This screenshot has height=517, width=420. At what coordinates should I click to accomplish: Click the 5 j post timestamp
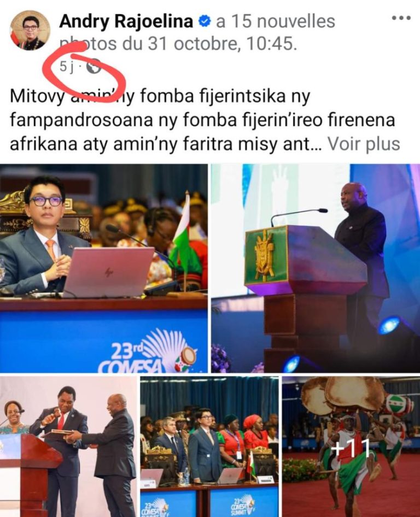(x=66, y=67)
